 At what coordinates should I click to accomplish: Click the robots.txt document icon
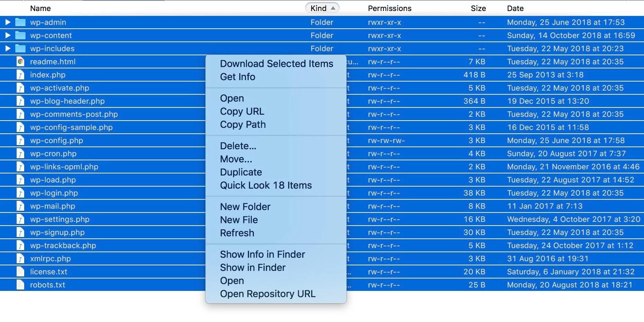coord(20,285)
